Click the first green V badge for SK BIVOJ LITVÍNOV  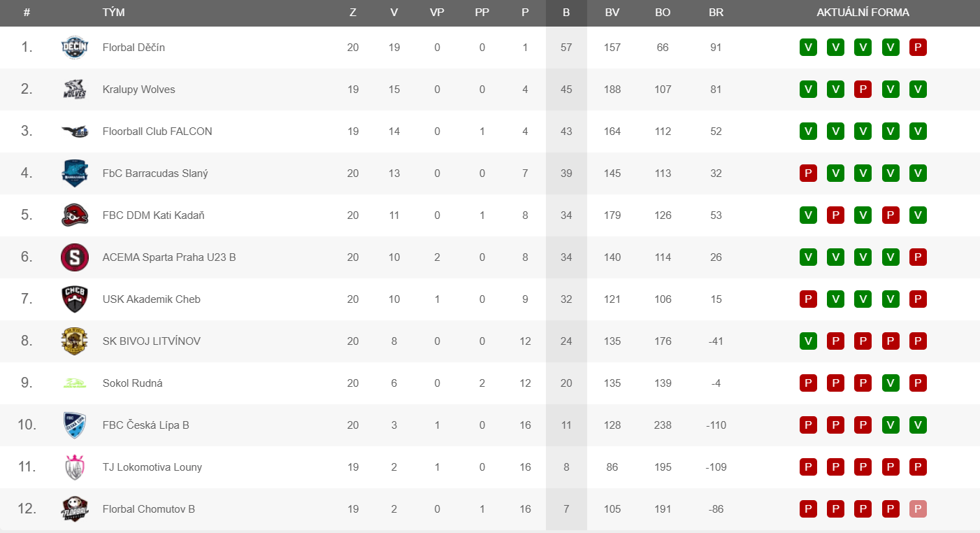coord(808,341)
